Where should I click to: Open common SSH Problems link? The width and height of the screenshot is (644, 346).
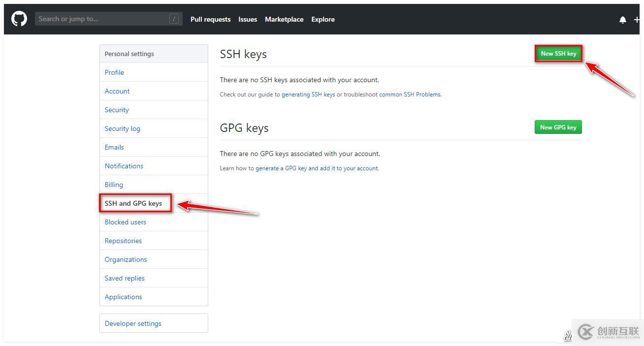410,94
